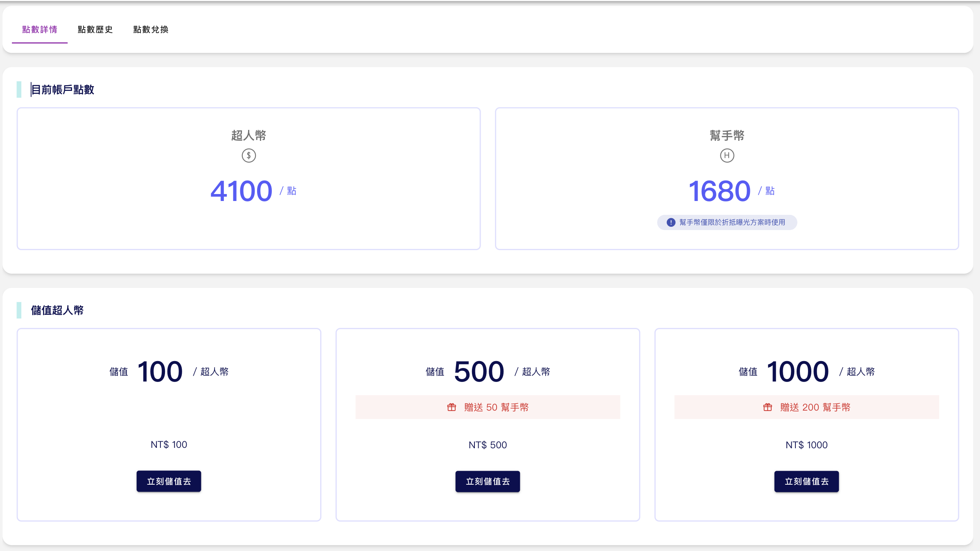Click the NT$ 1000 price label
Image resolution: width=980 pixels, height=551 pixels.
(806, 445)
